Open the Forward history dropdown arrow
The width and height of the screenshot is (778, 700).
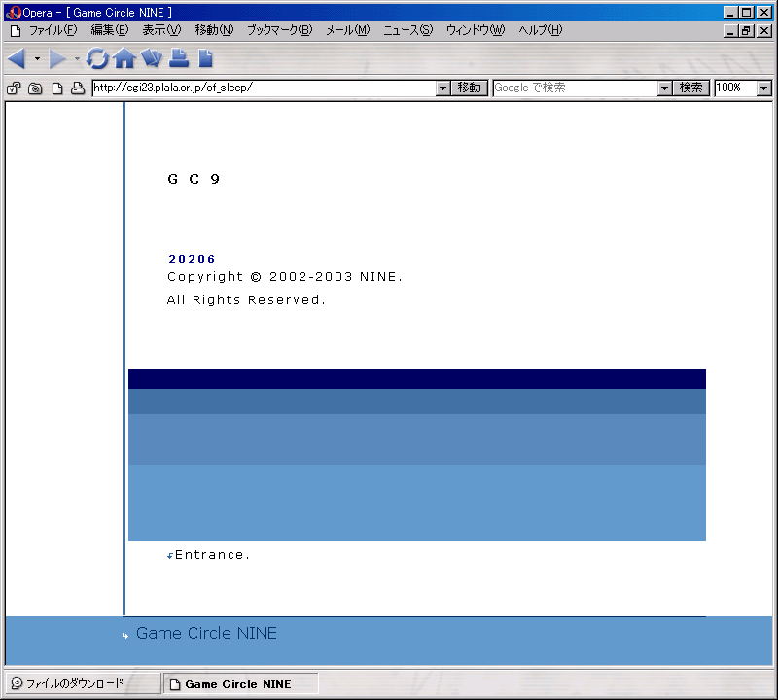(x=77, y=59)
